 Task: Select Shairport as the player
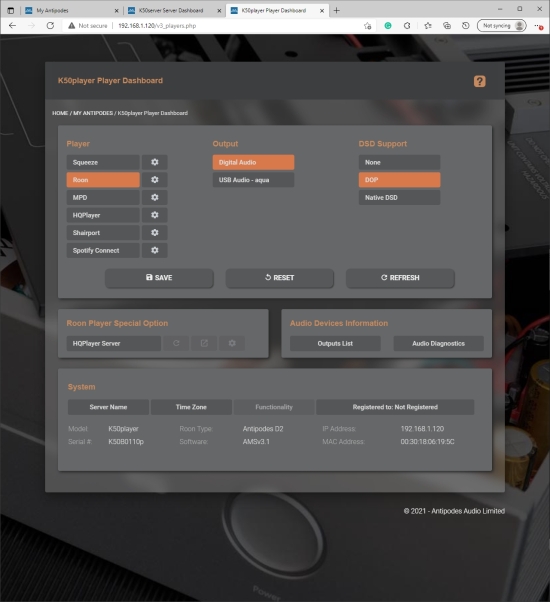(103, 233)
